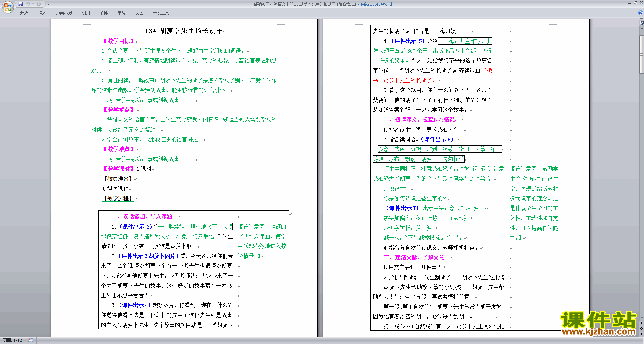The width and height of the screenshot is (644, 344).
Task: Click heading 二、初读课文，检查预习情况
Action: click(x=421, y=120)
